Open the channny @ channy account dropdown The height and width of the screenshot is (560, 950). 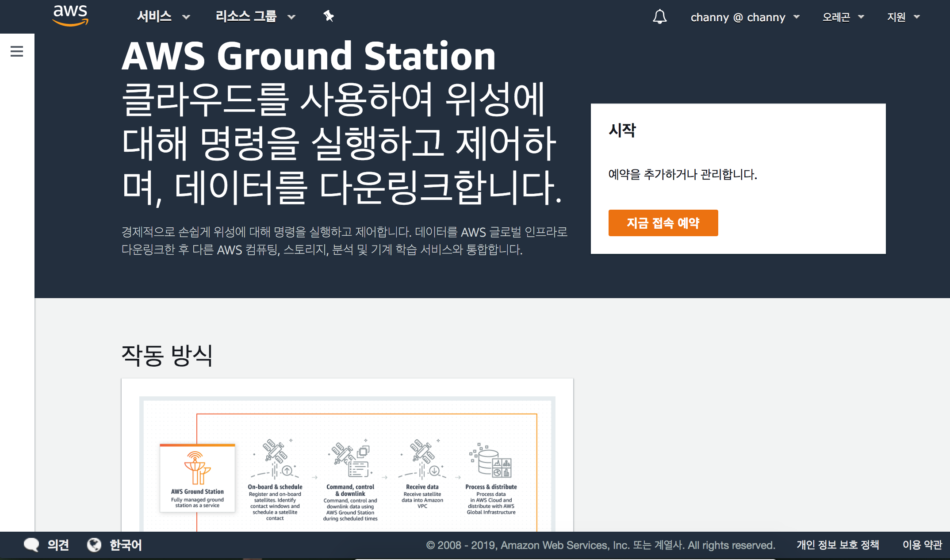tap(745, 17)
